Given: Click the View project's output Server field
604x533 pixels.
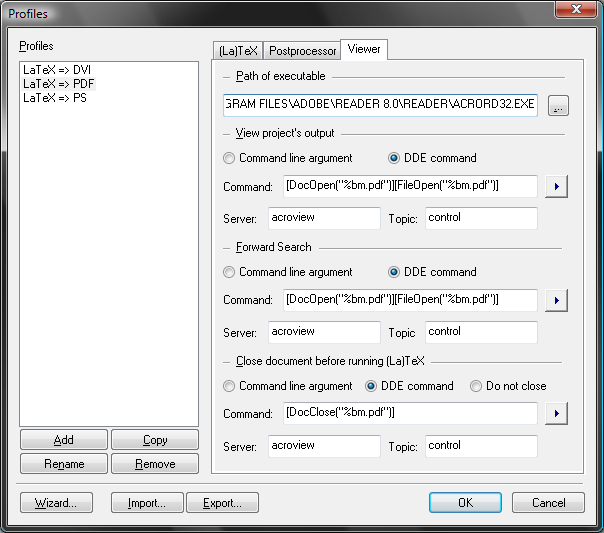Looking at the screenshot, I should point(324,218).
